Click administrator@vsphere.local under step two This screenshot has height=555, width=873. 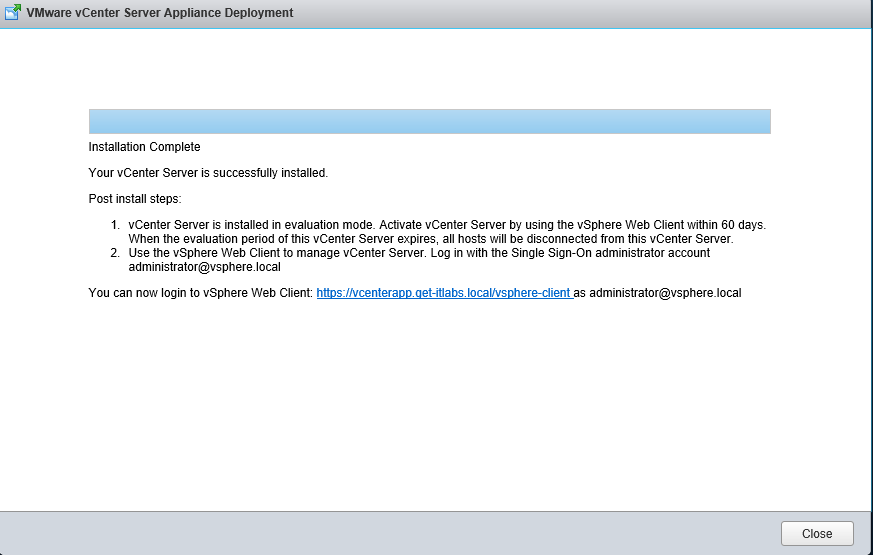coord(204,267)
